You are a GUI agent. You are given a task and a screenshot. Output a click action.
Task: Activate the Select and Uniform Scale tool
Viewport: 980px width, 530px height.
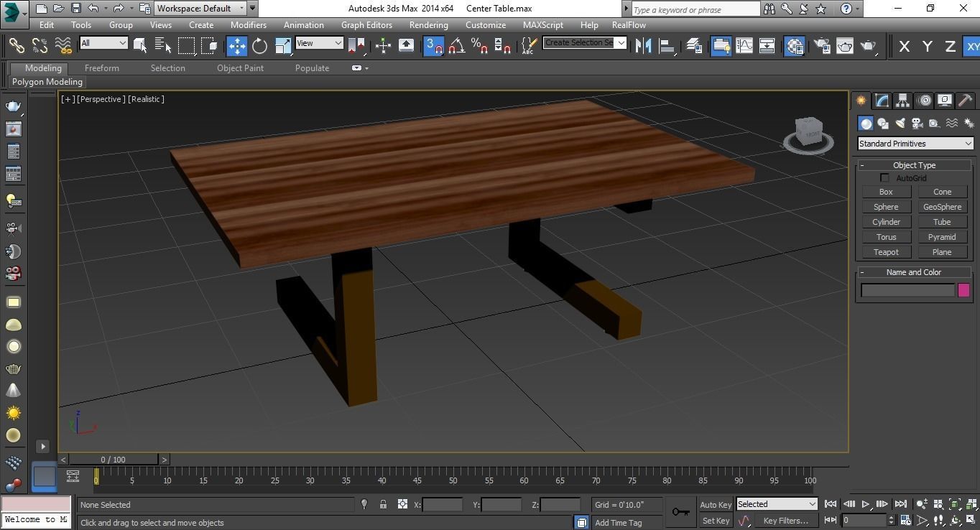tap(282, 46)
